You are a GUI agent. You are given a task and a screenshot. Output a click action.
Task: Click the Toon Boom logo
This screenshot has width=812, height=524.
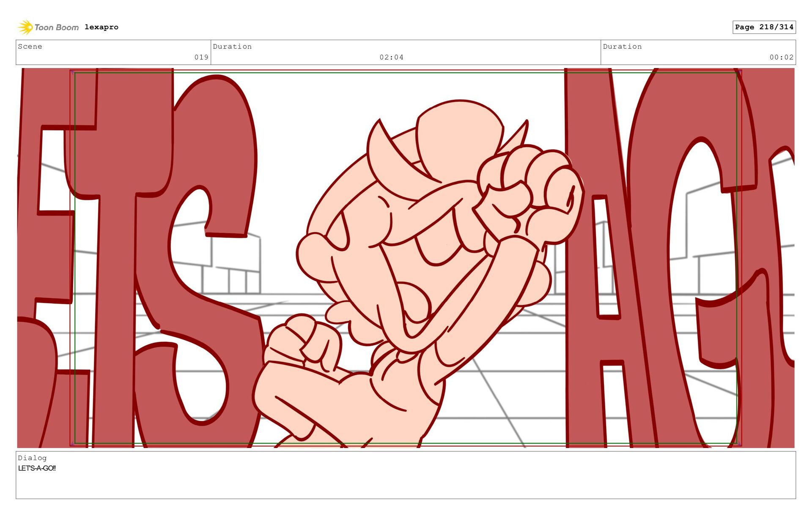(48, 27)
